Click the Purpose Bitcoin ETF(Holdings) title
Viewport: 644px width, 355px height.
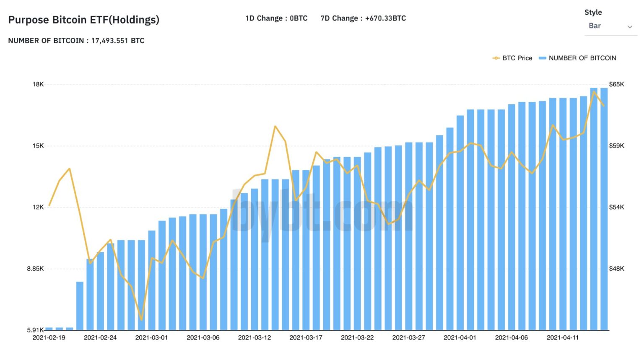84,20
